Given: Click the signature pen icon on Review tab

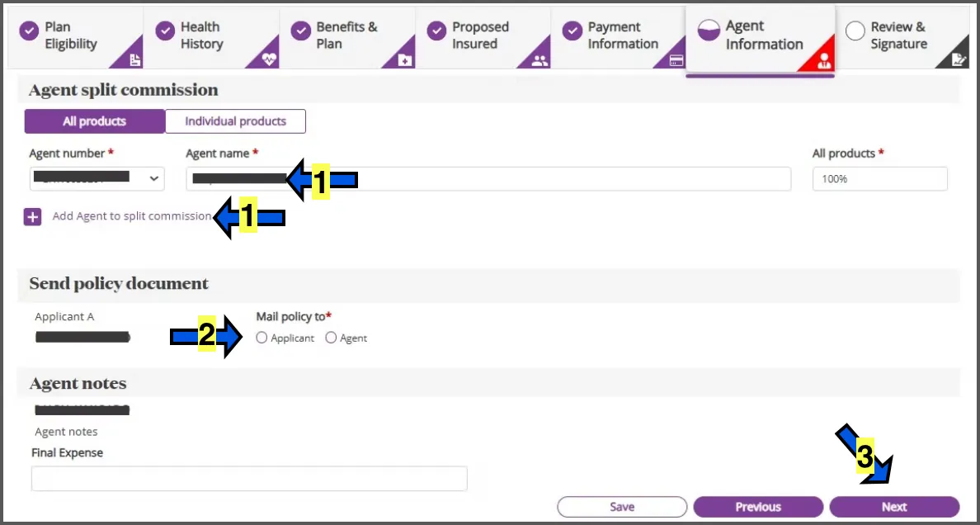Looking at the screenshot, I should [x=958, y=60].
